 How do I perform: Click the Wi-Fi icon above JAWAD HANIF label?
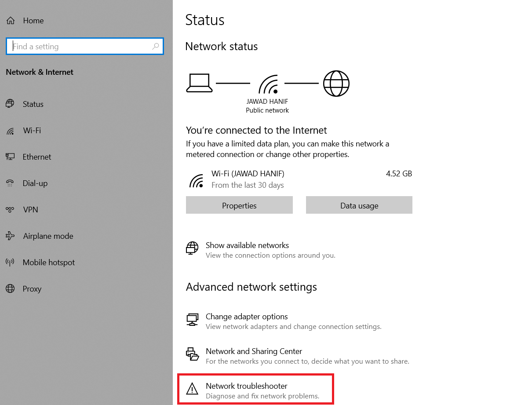coord(269,84)
